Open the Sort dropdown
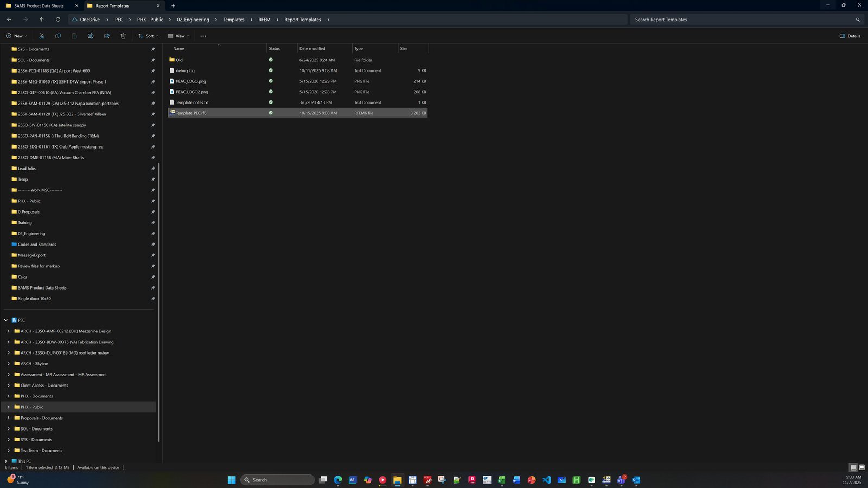The height and width of the screenshot is (488, 868). [x=148, y=36]
